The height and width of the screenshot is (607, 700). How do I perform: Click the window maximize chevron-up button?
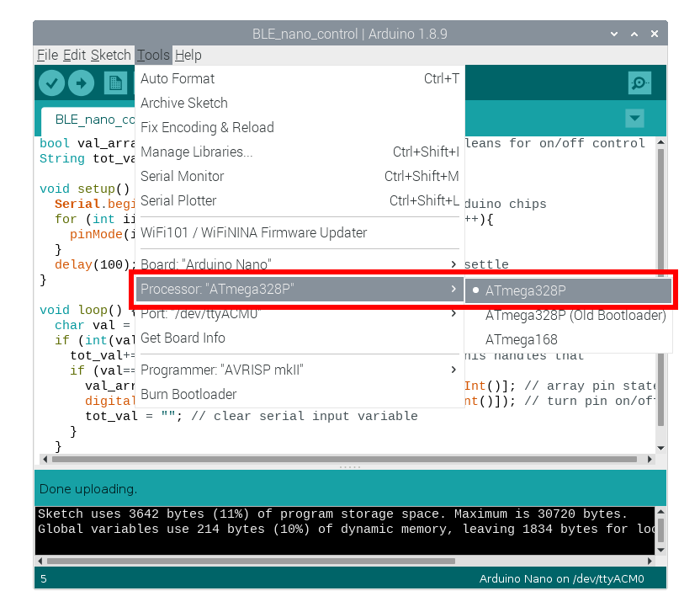tap(634, 34)
